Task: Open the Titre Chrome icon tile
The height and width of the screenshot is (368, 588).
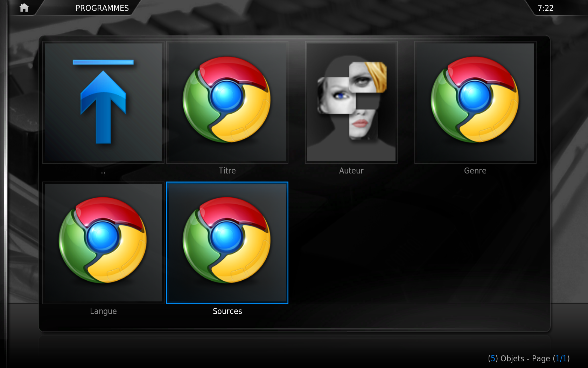Action: point(227,102)
